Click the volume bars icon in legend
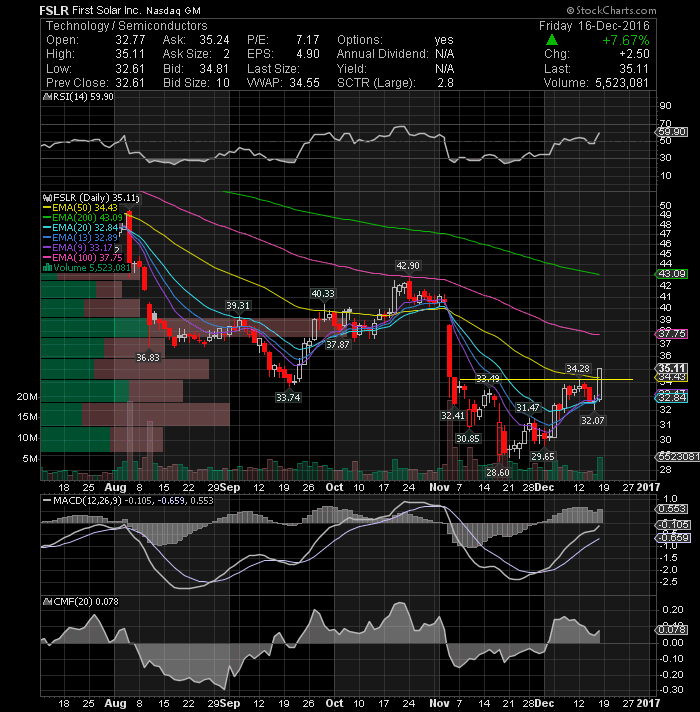 (46, 267)
